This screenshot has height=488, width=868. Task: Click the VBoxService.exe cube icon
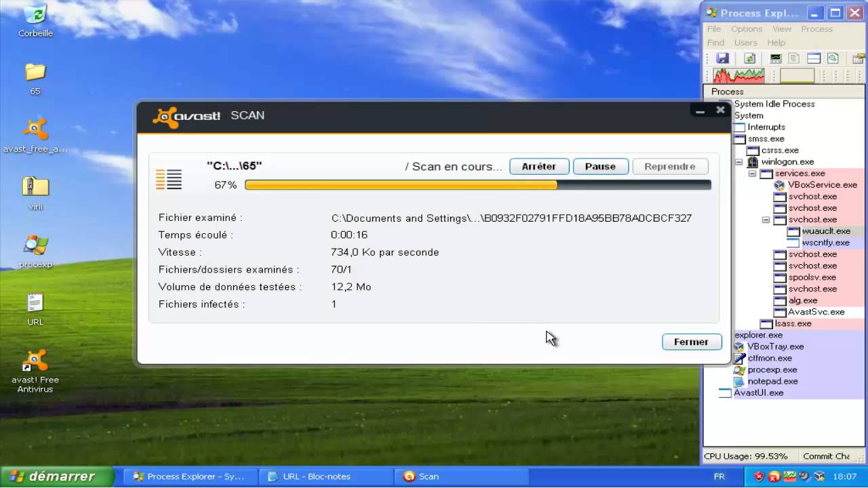(780, 185)
